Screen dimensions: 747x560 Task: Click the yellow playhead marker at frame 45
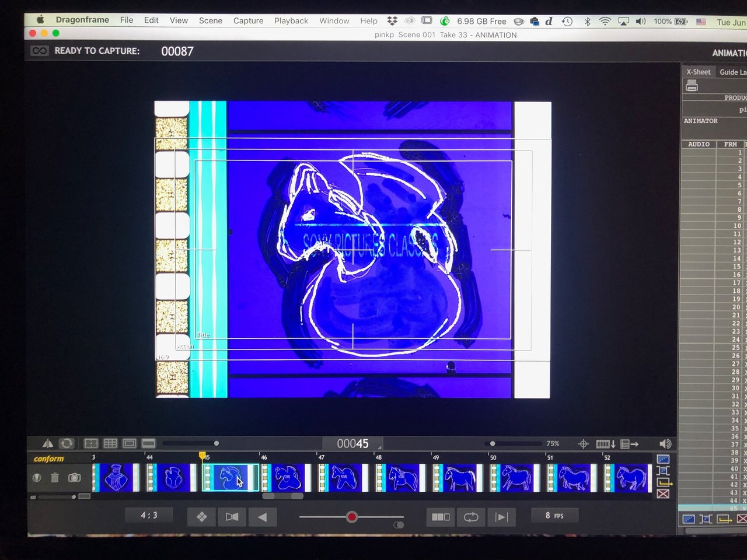202,456
